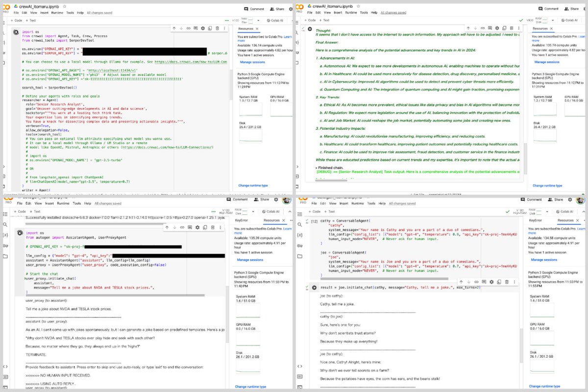Image resolution: width=588 pixels, height=392 pixels.
Task: Open variables {x} panel in user_proxy autogen window
Action: pyautogui.click(x=5, y=235)
